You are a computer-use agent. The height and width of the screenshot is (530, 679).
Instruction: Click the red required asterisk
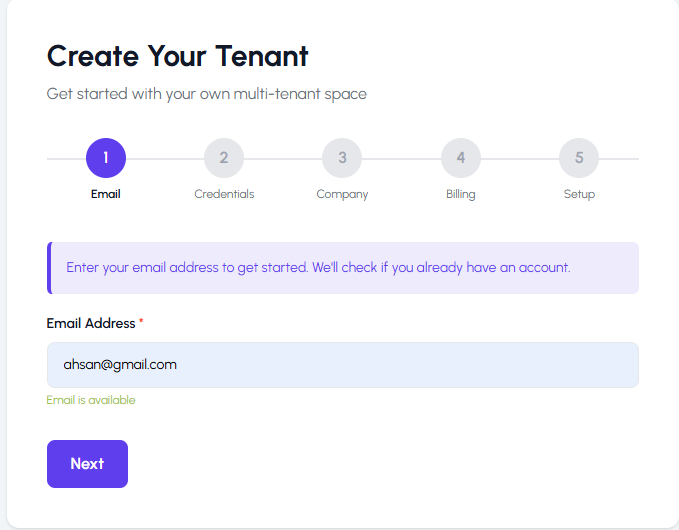click(141, 323)
